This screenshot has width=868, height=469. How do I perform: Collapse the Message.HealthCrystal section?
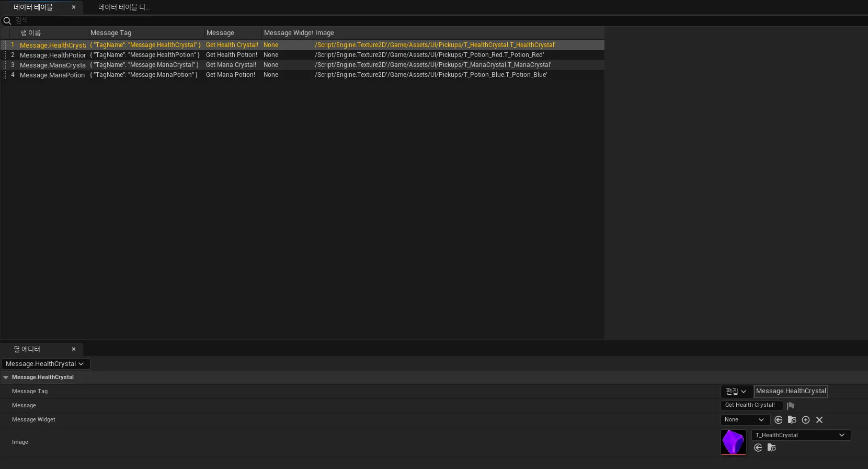[6, 378]
